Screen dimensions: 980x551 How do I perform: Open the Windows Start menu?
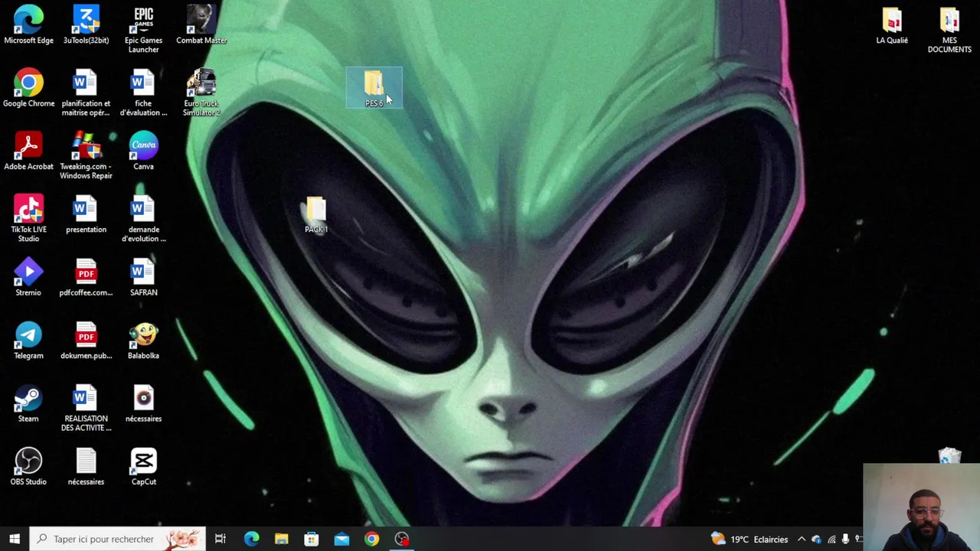point(15,539)
